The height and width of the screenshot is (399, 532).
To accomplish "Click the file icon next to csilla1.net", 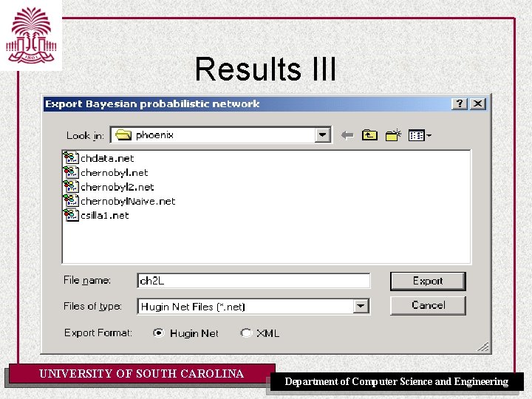I will click(x=71, y=215).
